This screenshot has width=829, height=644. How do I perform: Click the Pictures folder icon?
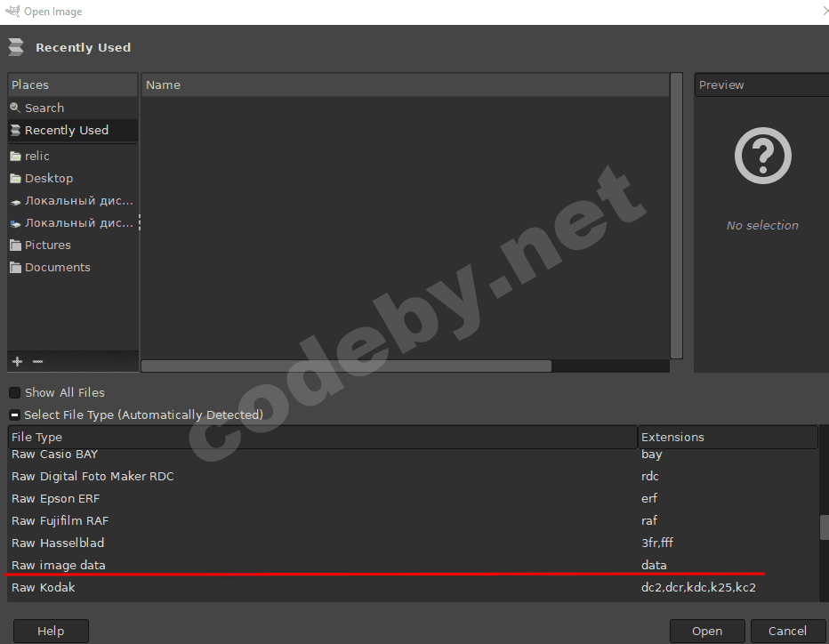tap(15, 246)
